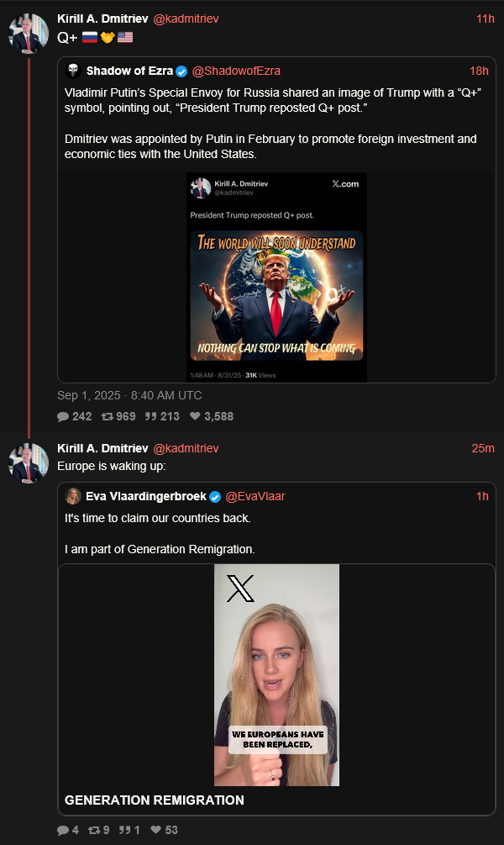
Task: Click the heart icon showing 3,588 likes
Action: point(196,416)
